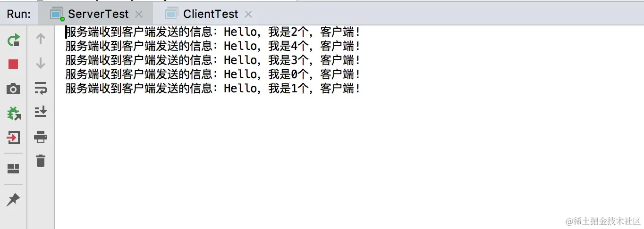Stop the running process with red square
Image resolution: width=644 pixels, height=229 pixels.
click(13, 64)
